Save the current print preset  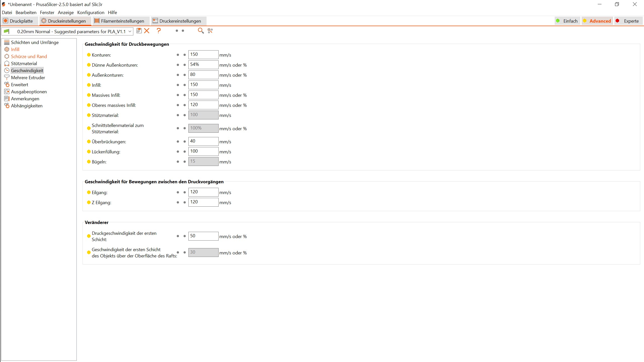(x=139, y=31)
